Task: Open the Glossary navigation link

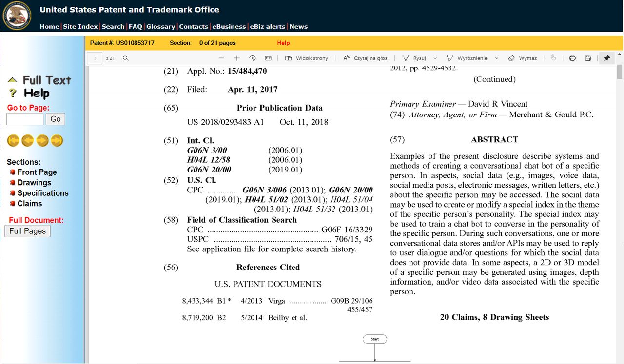Action: [x=160, y=27]
